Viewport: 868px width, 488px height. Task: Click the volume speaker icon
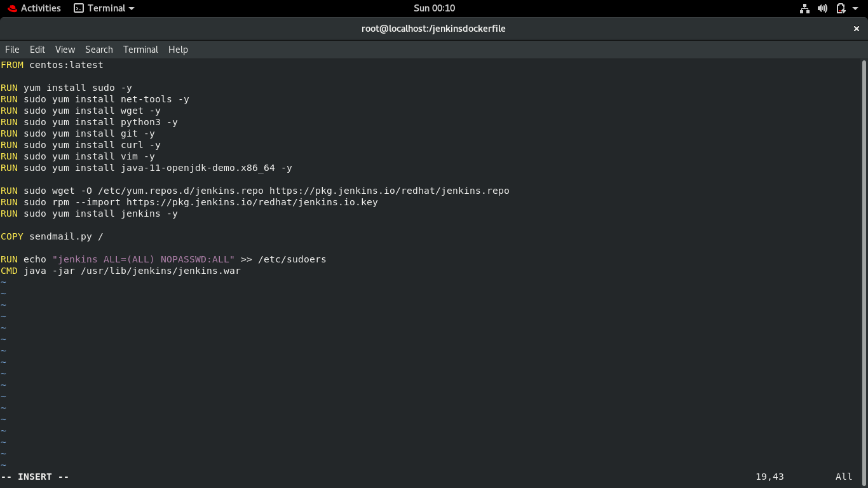pos(822,8)
